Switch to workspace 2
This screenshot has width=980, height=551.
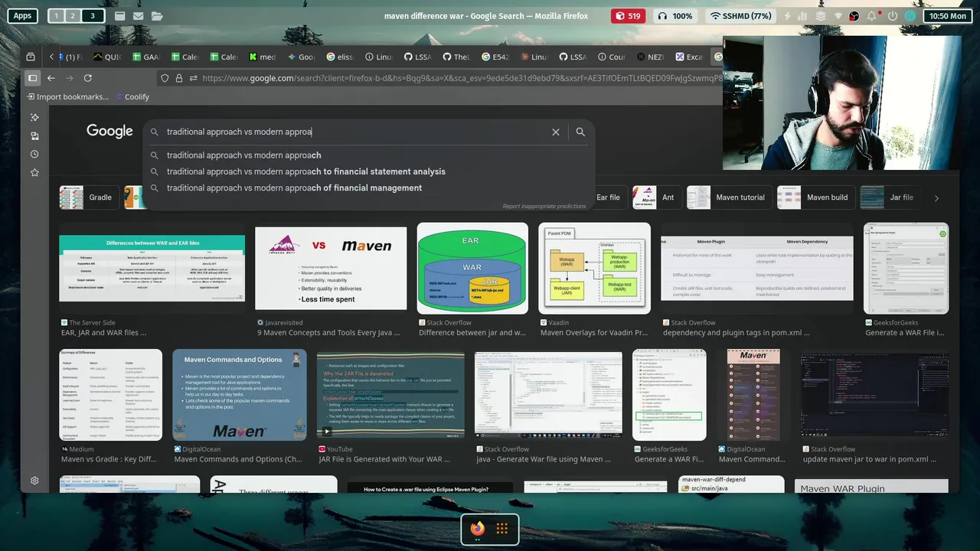click(x=73, y=16)
